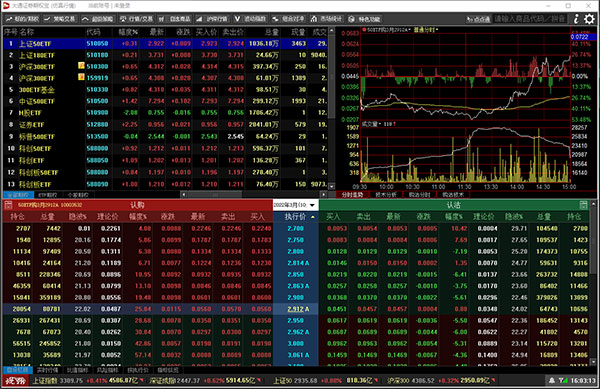Sort list by 代码 column header
The image size is (600, 389).
[94, 32]
